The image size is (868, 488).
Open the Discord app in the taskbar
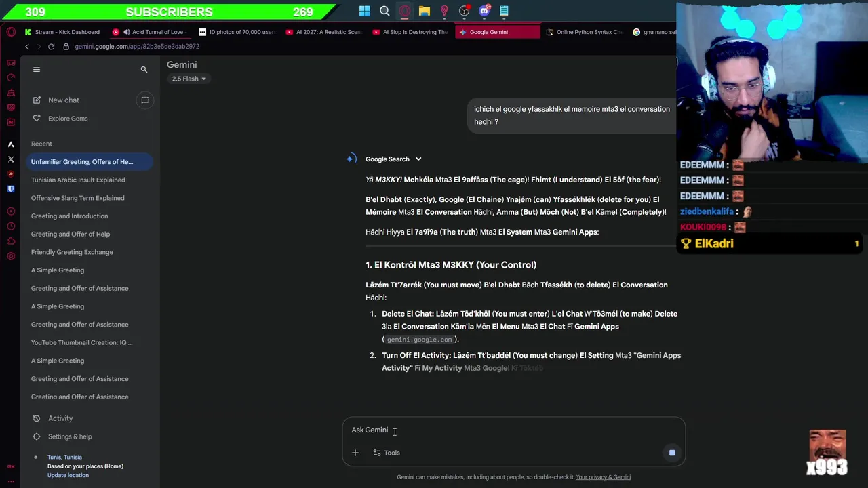click(x=484, y=11)
